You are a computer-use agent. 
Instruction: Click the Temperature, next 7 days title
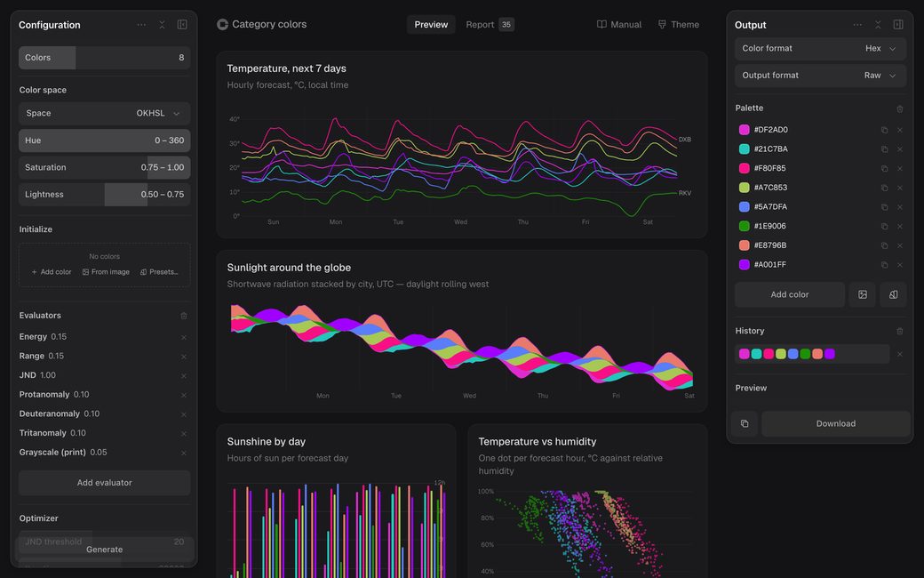(x=286, y=68)
